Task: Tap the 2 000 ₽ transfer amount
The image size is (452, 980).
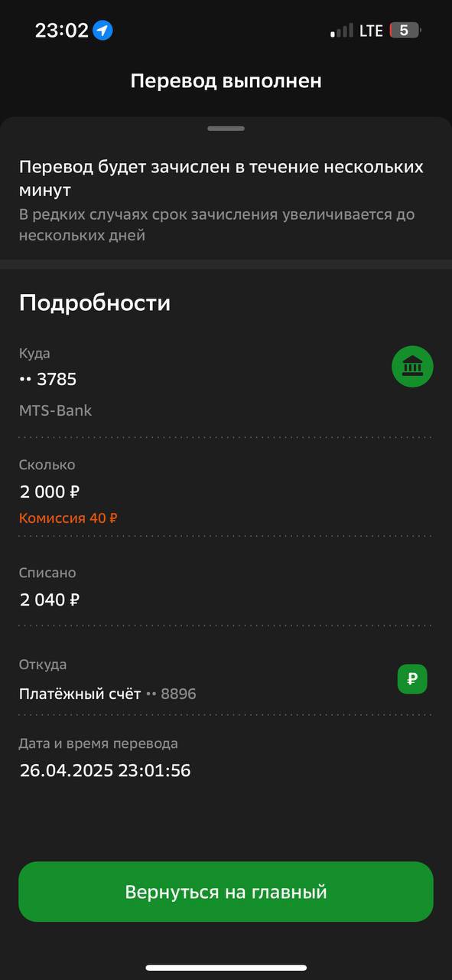Action: click(50, 492)
